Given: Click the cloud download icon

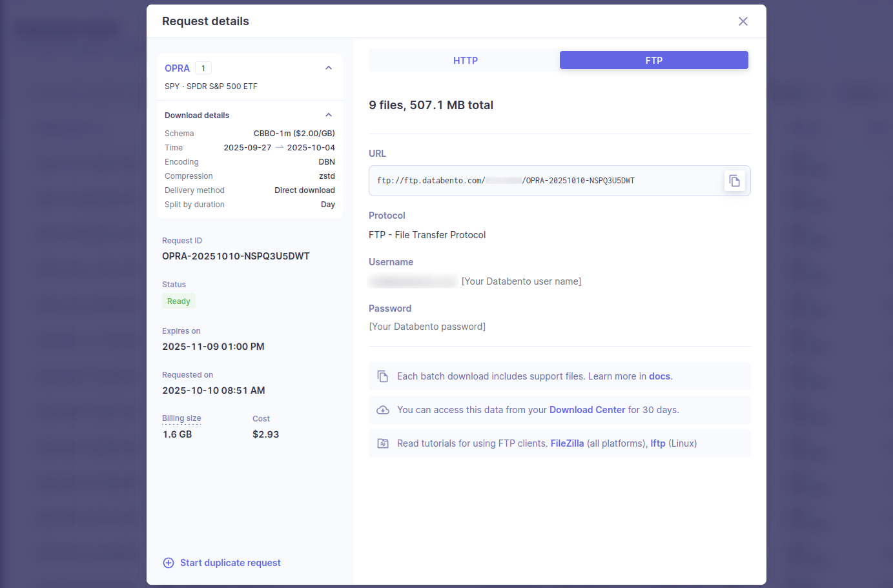Looking at the screenshot, I should (383, 410).
